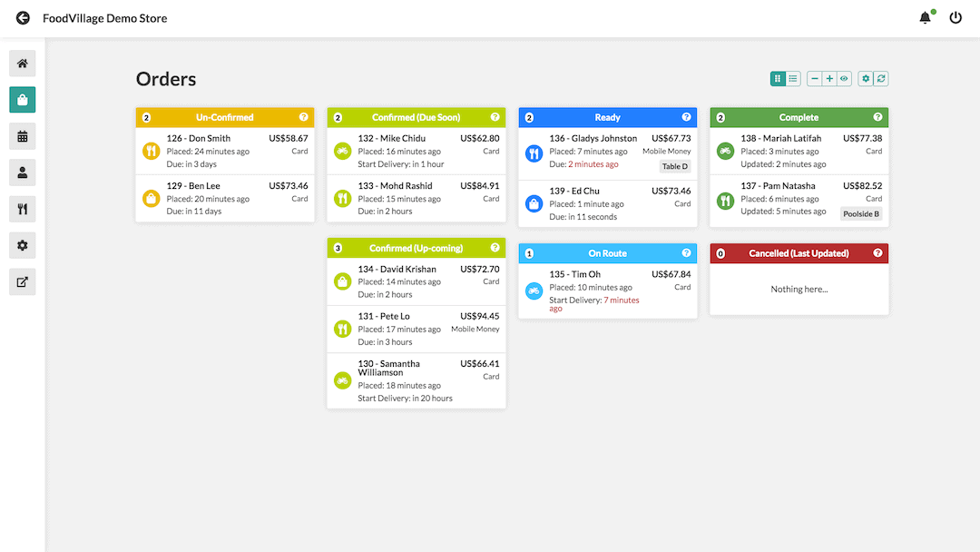The height and width of the screenshot is (552, 980).
Task: Select Orders bag icon in sidebar navigation
Action: [x=22, y=100]
